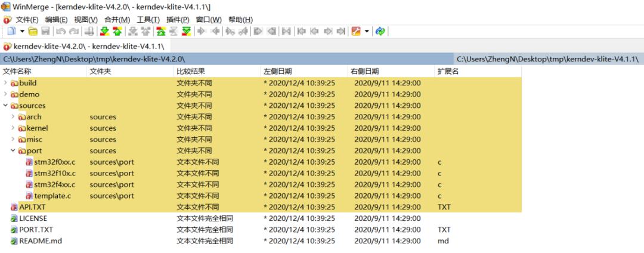
Task: Open Options via the wrench icon
Action: point(355,31)
